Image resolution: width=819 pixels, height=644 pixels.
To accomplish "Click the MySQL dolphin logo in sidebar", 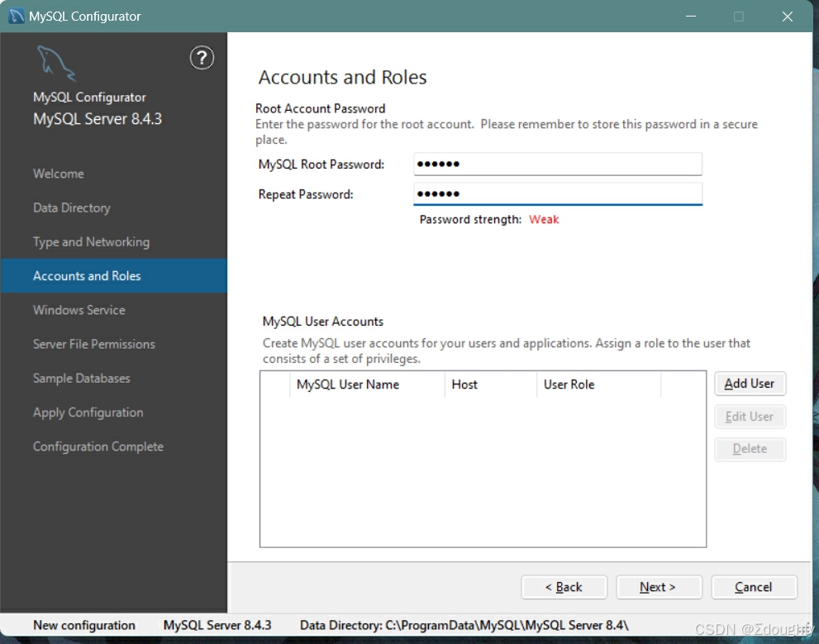I will pyautogui.click(x=56, y=63).
